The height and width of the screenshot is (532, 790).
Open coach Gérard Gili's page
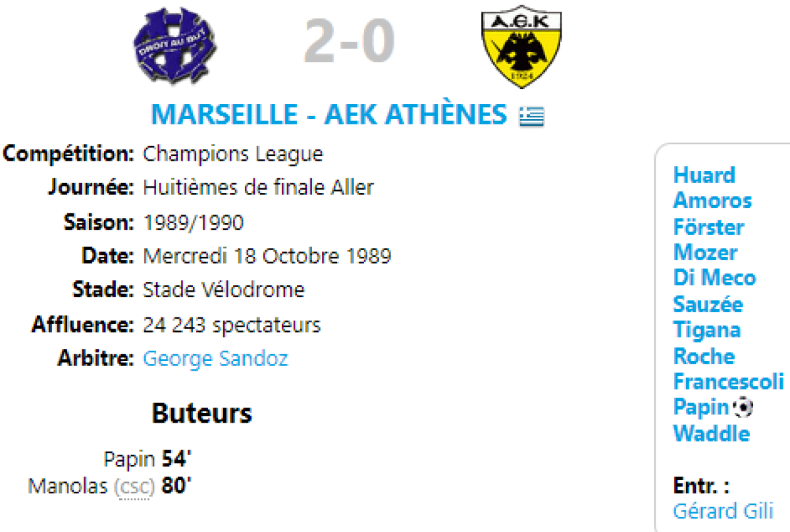(723, 511)
